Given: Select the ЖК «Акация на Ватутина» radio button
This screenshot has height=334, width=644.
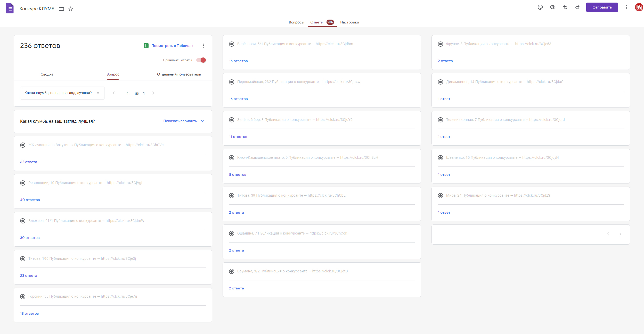Looking at the screenshot, I should point(23,145).
